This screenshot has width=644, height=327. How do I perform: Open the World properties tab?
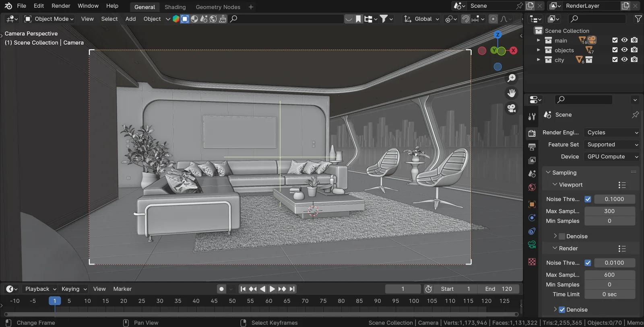click(x=532, y=187)
